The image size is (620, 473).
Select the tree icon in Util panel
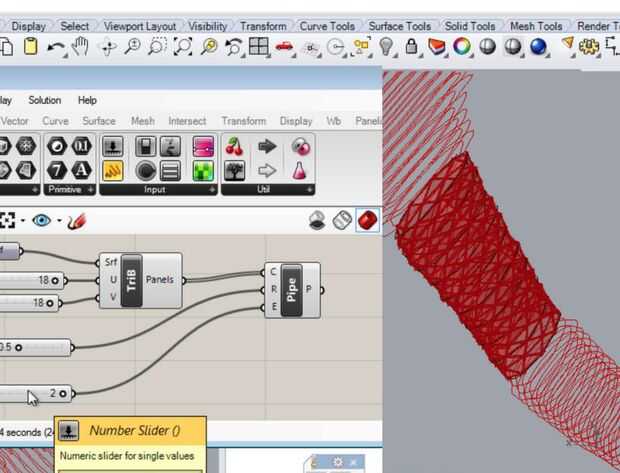point(234,171)
